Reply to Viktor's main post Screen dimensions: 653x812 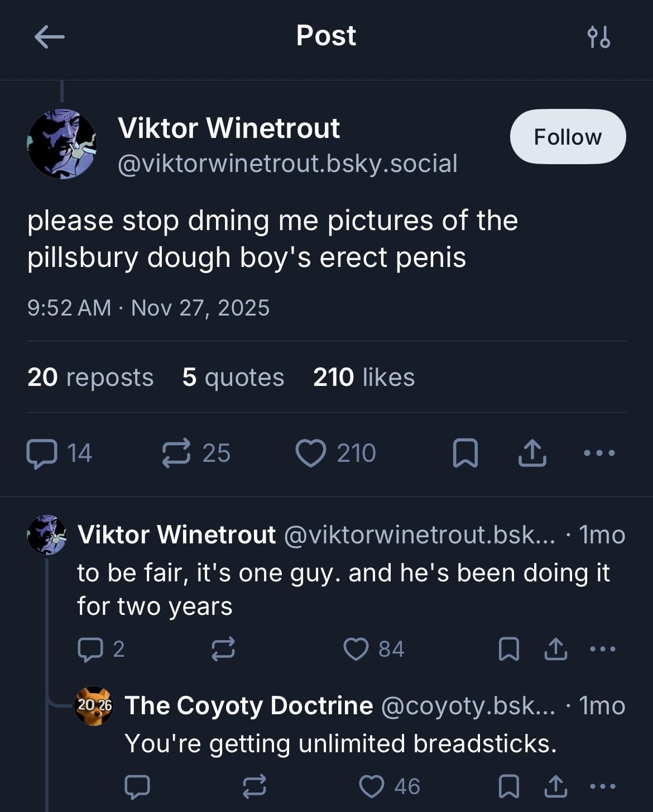pos(42,453)
